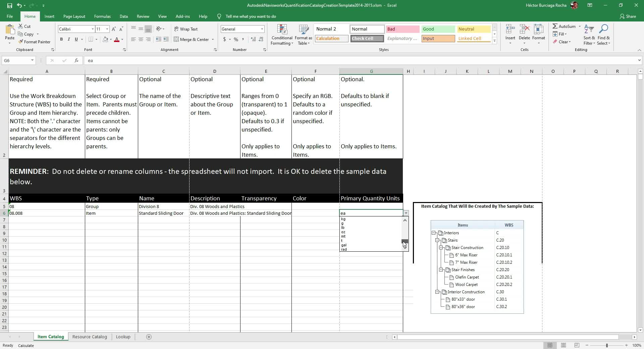Apply the Bad cell style

pyautogui.click(x=402, y=29)
